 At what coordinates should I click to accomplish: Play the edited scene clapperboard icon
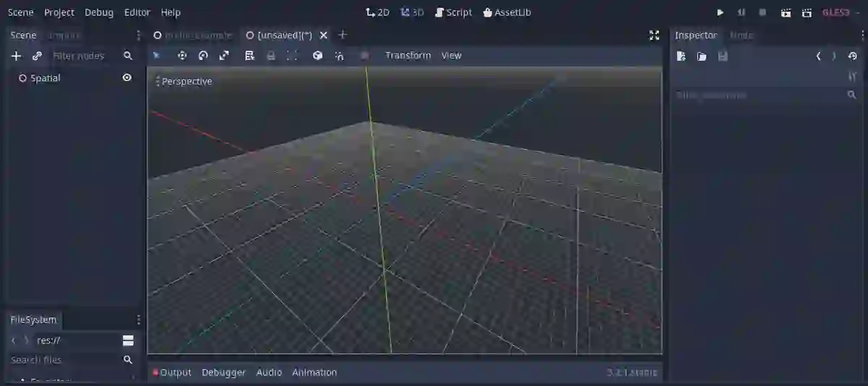tap(786, 12)
